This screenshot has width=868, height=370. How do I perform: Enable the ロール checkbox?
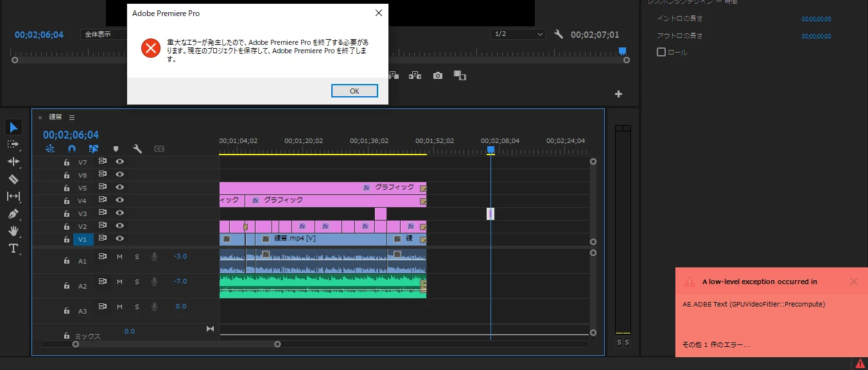661,52
